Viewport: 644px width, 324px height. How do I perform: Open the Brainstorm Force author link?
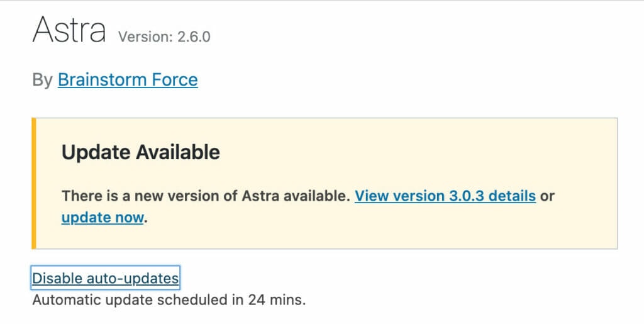click(128, 80)
